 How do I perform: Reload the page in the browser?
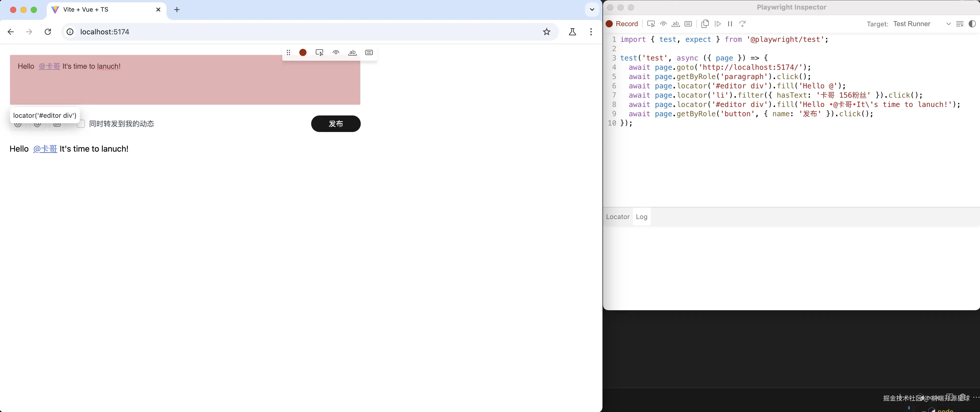pos(48,32)
